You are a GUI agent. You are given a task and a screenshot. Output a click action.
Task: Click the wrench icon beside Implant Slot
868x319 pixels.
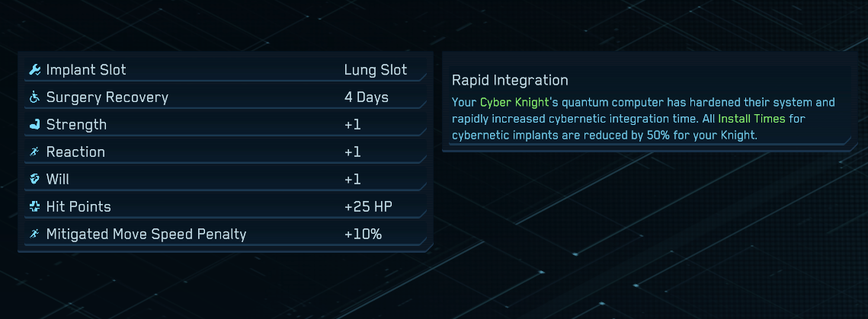[x=34, y=70]
